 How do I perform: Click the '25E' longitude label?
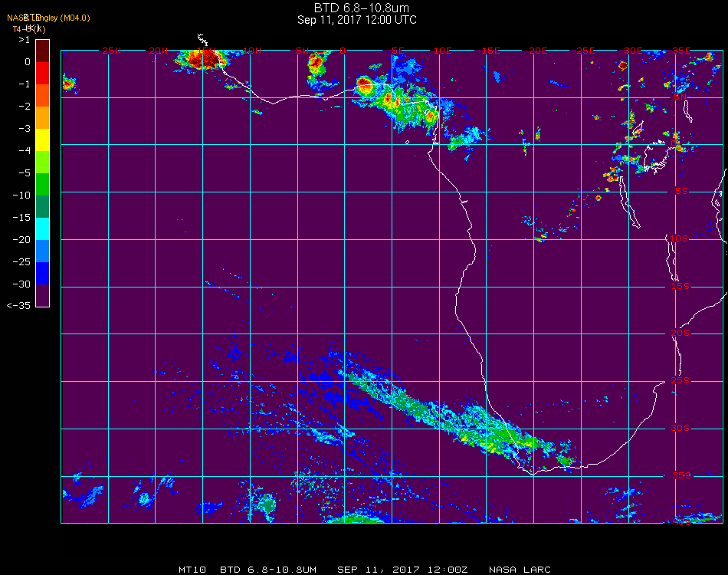585,51
